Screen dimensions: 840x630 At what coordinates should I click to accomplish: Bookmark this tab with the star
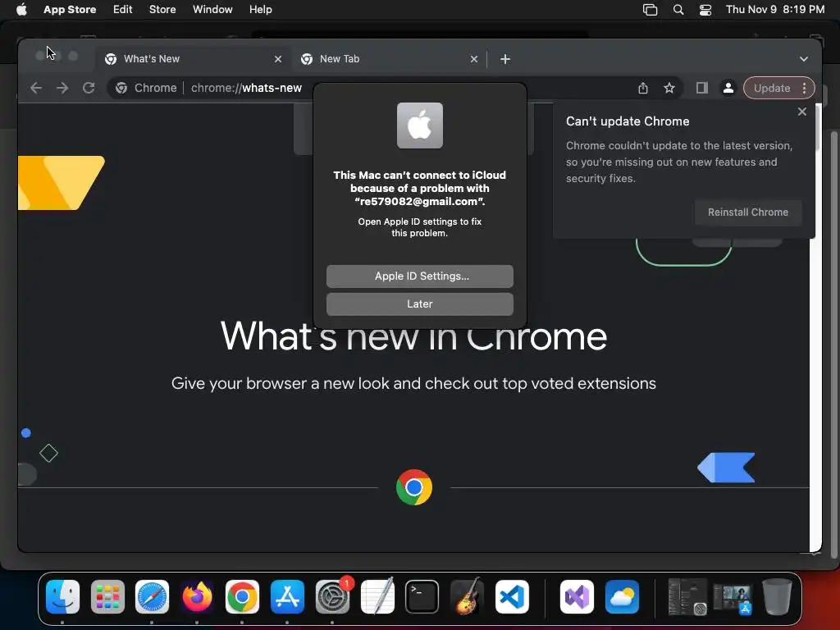point(669,89)
